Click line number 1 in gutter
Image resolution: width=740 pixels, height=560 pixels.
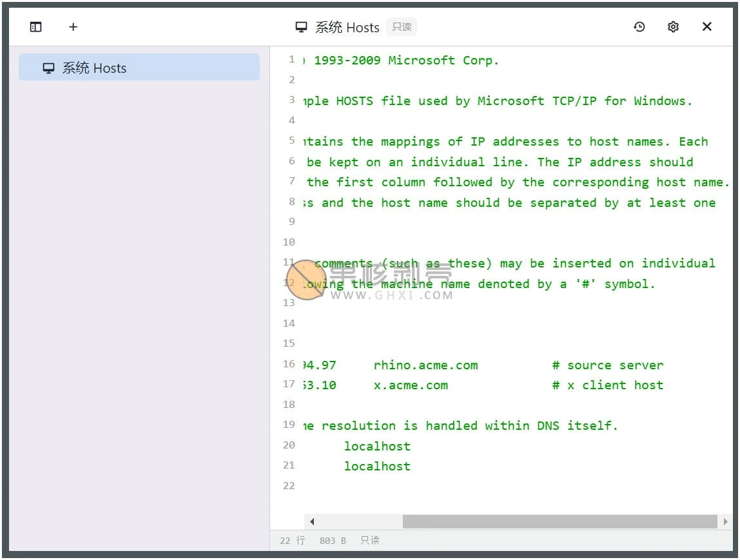[291, 59]
